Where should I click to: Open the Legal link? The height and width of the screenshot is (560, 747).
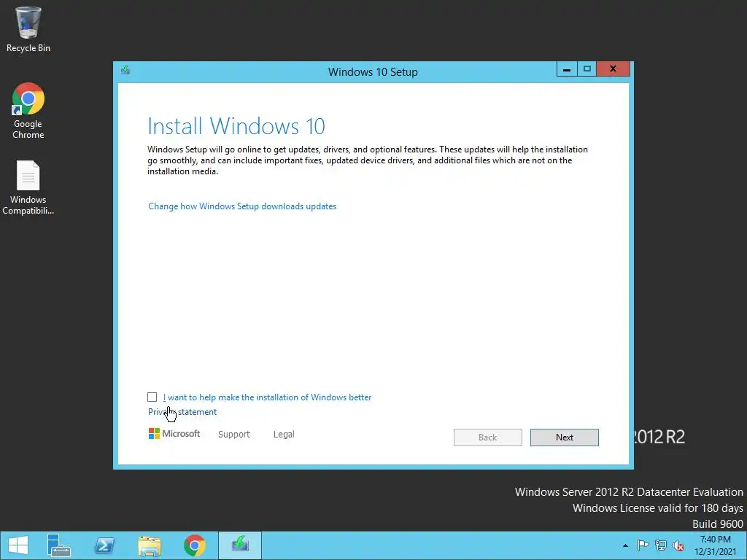(x=284, y=435)
